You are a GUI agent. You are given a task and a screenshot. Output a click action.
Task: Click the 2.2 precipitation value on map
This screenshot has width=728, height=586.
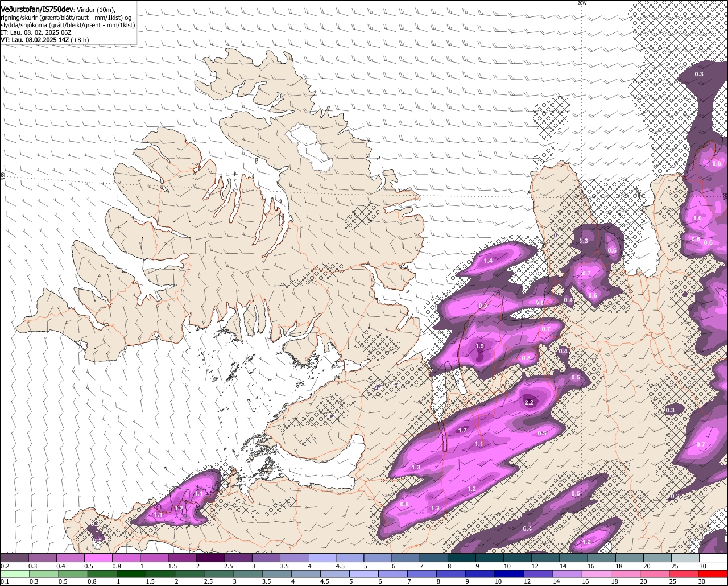point(529,402)
